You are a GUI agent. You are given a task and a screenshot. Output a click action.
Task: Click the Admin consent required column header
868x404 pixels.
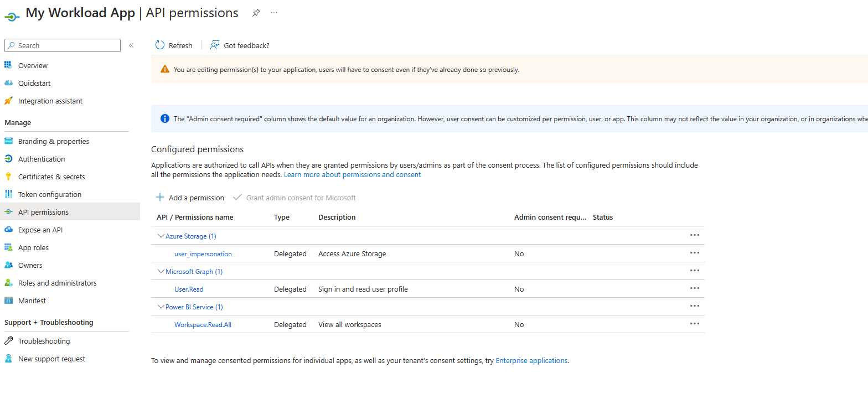click(550, 217)
